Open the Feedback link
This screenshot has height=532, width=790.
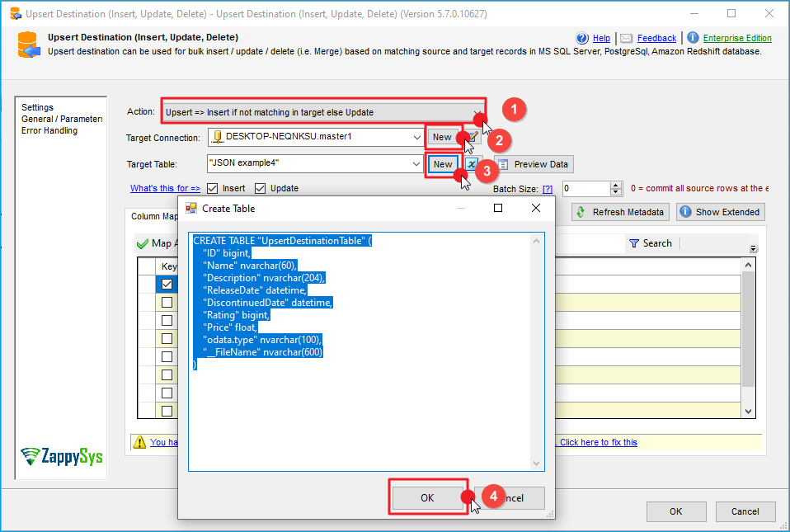[x=656, y=38]
